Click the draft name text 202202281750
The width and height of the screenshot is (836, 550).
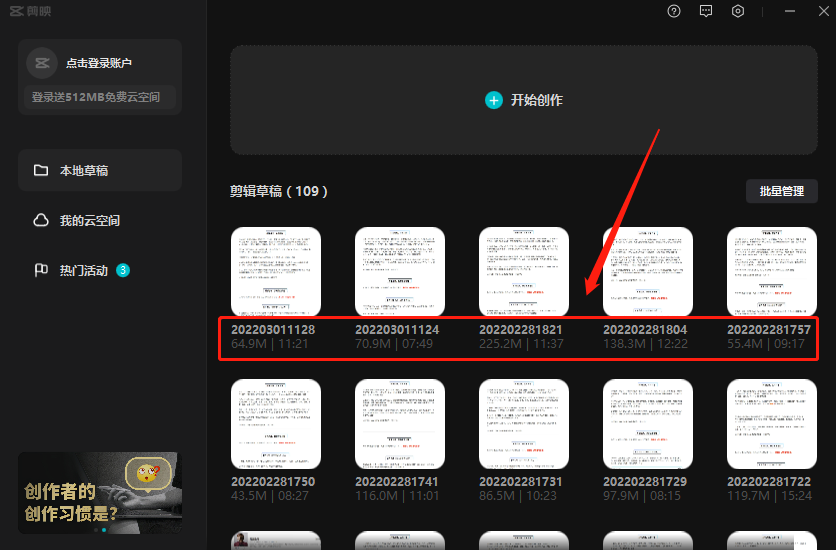pyautogui.click(x=273, y=482)
